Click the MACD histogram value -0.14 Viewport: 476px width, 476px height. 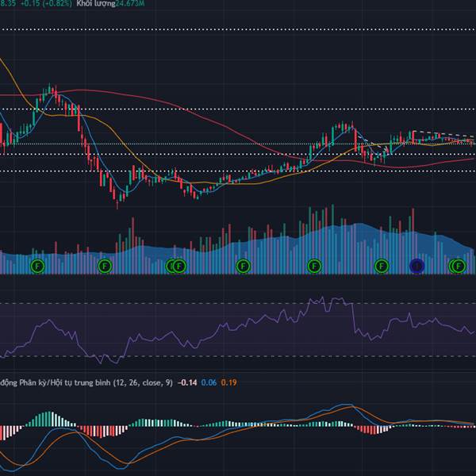tap(187, 382)
